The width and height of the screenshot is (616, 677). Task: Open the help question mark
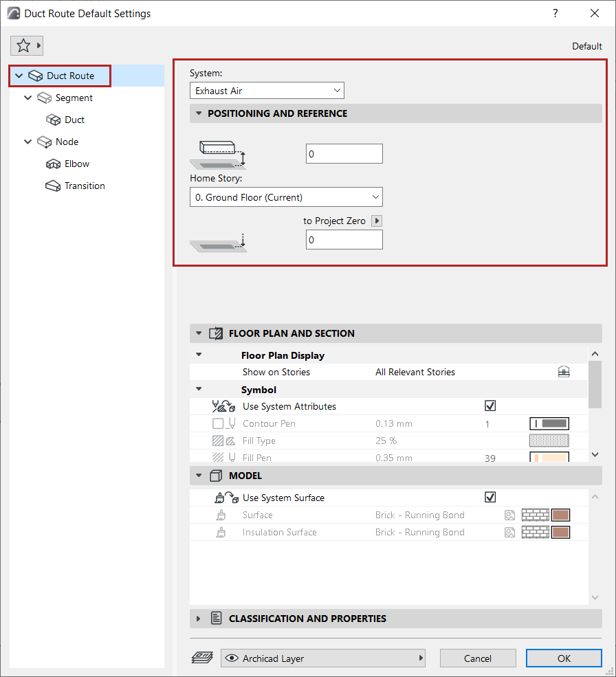555,13
